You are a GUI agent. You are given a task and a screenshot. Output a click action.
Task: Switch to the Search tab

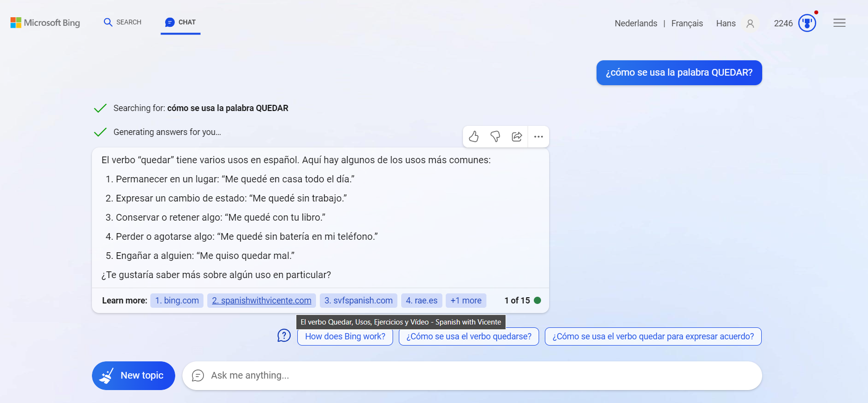click(123, 22)
